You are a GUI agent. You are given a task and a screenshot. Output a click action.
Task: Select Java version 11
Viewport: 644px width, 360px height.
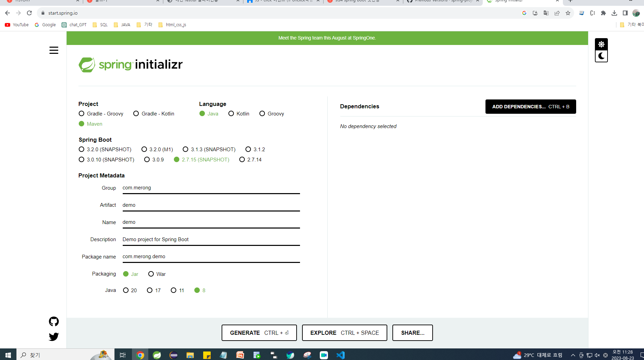coord(177,290)
